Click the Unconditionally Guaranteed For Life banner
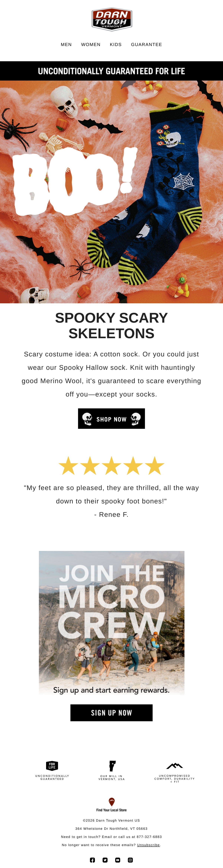Viewport: 223px width, 868px height. click(x=111, y=71)
